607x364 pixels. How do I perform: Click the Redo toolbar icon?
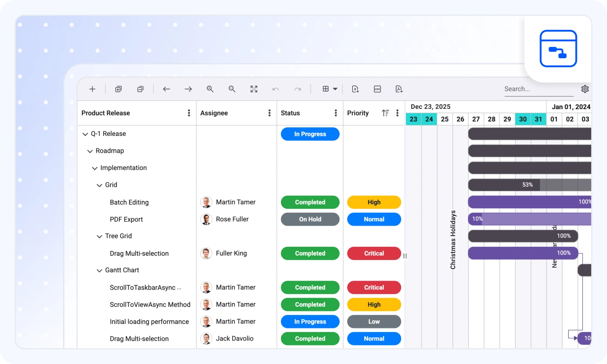298,89
